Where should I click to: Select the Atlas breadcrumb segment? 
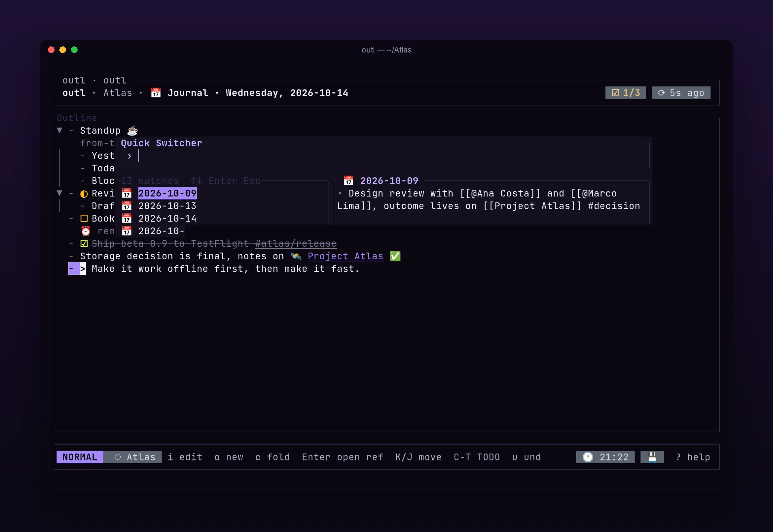(118, 93)
